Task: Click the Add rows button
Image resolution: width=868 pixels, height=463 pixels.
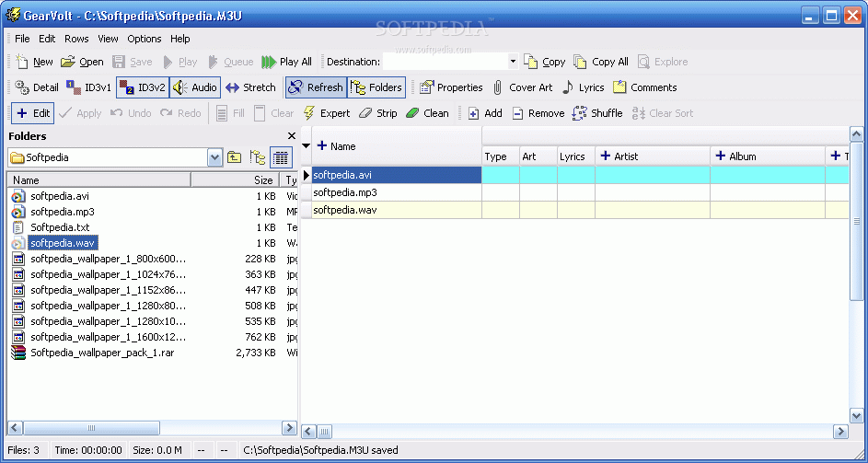Action: [485, 113]
